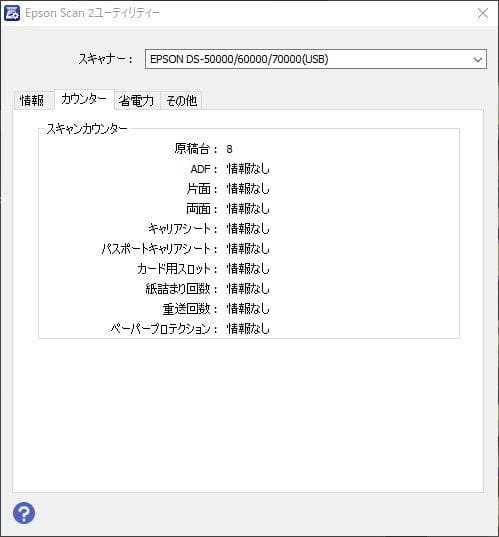The width and height of the screenshot is (499, 537).
Task: Click the Epson Scan 2 Utility title icon
Action: tap(12, 13)
